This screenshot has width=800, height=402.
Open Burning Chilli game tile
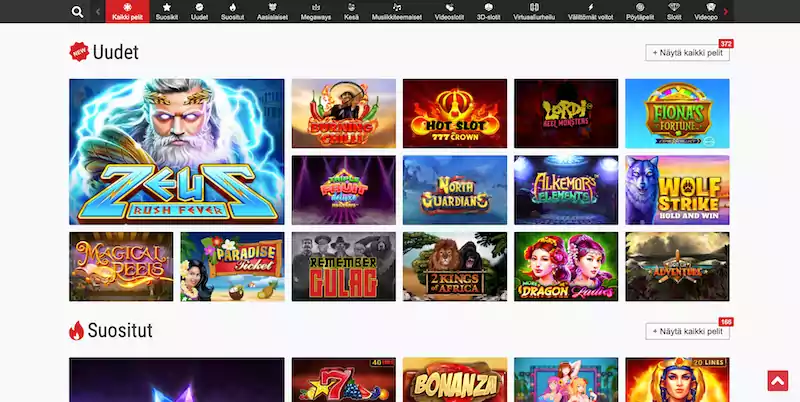point(343,113)
